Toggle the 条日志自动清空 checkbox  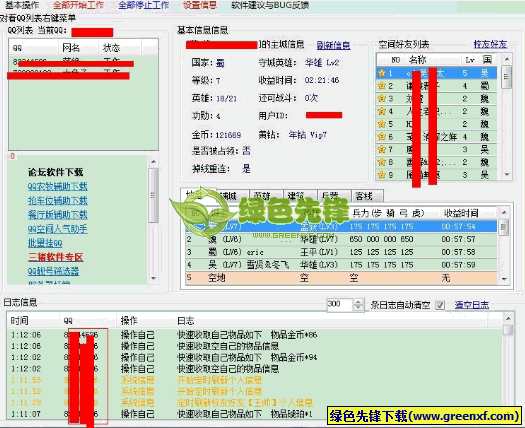tap(440, 305)
